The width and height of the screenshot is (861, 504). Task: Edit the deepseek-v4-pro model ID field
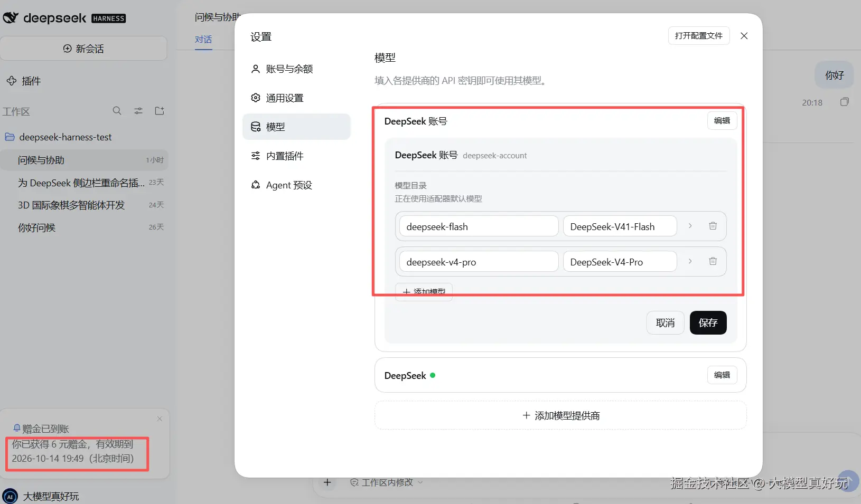click(x=479, y=261)
